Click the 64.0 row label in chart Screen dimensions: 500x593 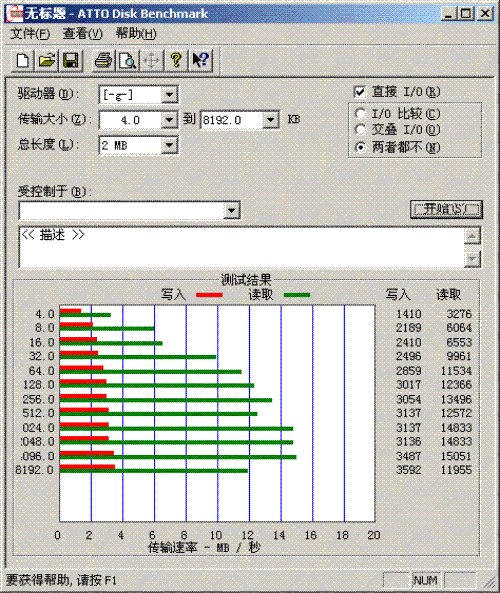tap(42, 371)
